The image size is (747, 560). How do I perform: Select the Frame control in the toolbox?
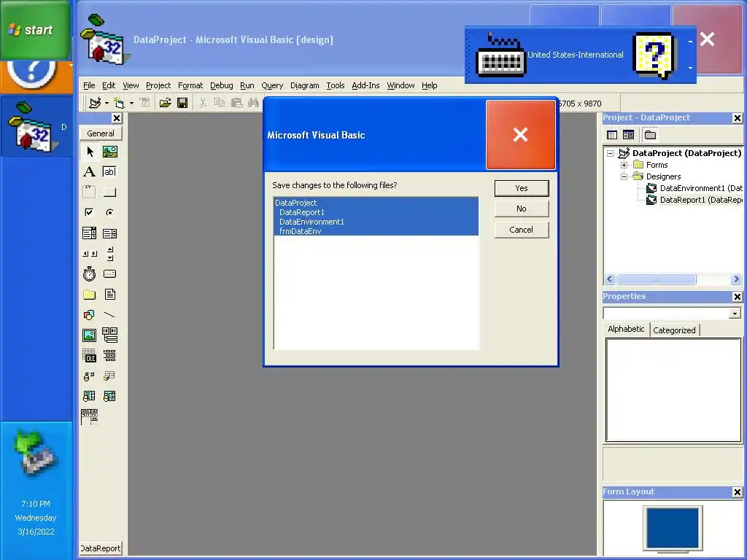tap(90, 192)
